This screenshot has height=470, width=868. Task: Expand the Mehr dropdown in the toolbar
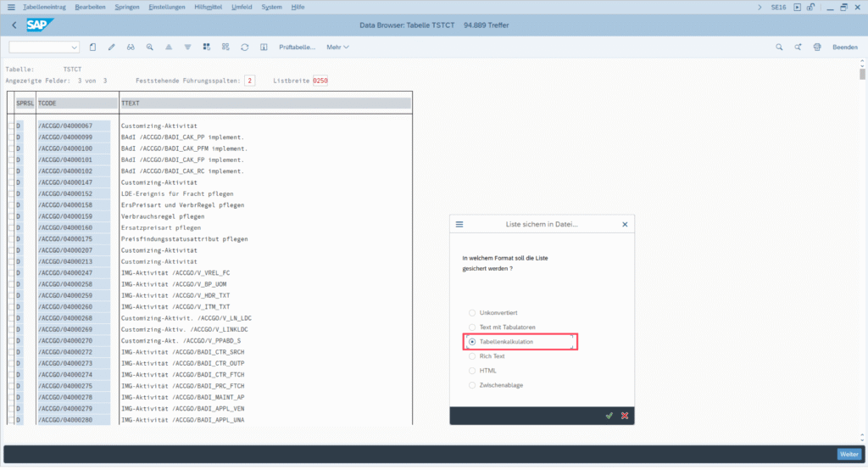pyautogui.click(x=337, y=48)
